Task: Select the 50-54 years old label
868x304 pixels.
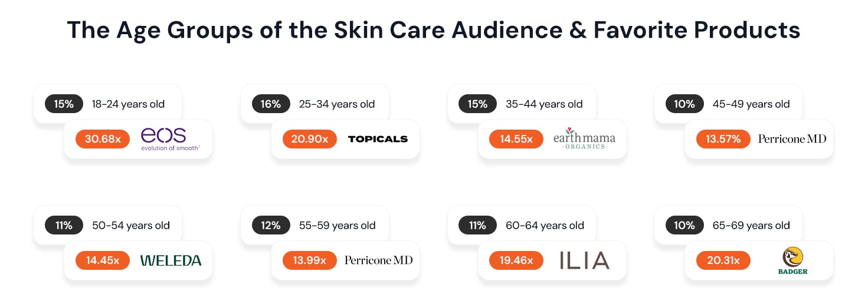Action: pos(130,226)
